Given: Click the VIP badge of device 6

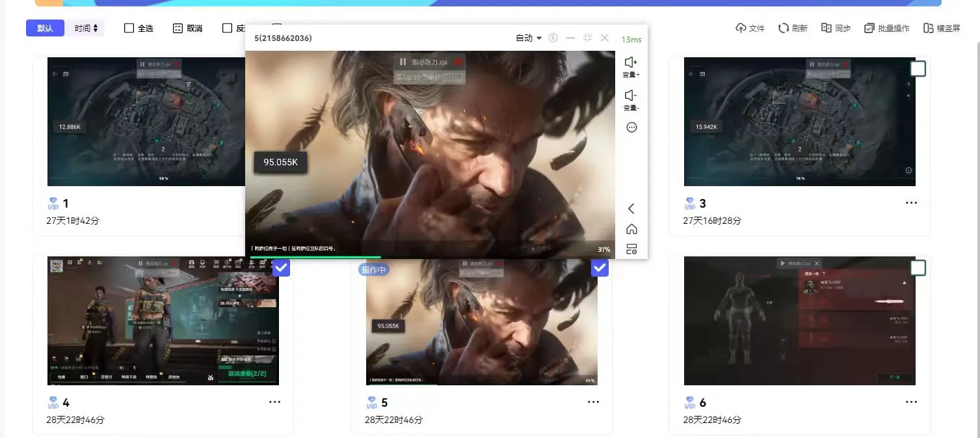Looking at the screenshot, I should pyautogui.click(x=690, y=402).
